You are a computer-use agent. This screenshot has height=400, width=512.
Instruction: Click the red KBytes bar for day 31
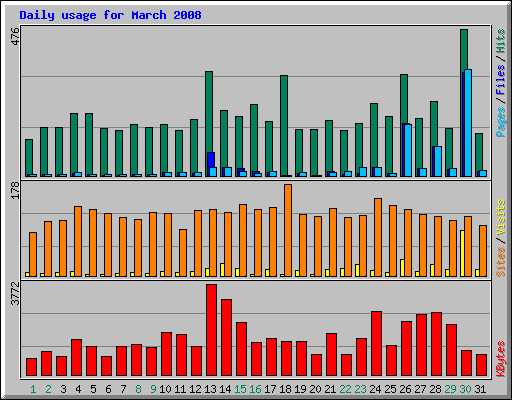coord(481,365)
